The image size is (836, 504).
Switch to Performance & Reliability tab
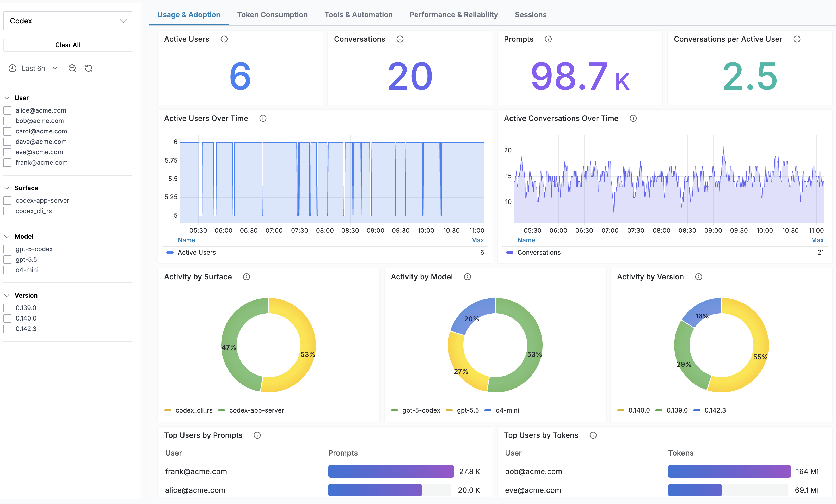pyautogui.click(x=453, y=15)
